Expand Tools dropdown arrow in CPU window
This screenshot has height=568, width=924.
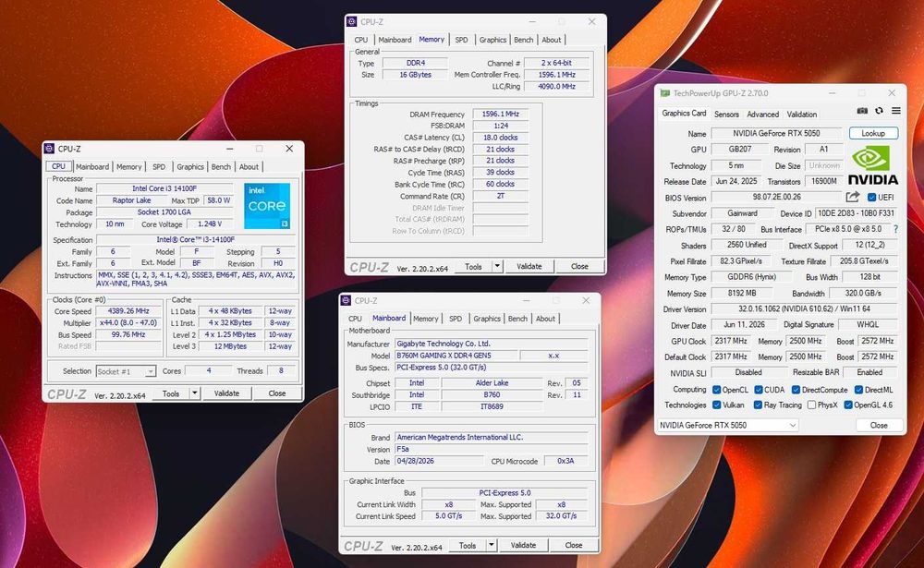pyautogui.click(x=194, y=393)
